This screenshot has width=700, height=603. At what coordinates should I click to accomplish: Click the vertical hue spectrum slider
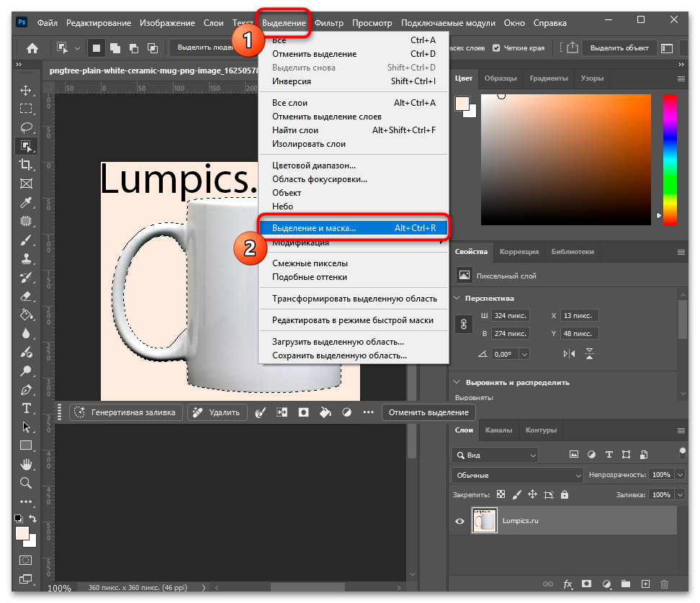coord(670,159)
